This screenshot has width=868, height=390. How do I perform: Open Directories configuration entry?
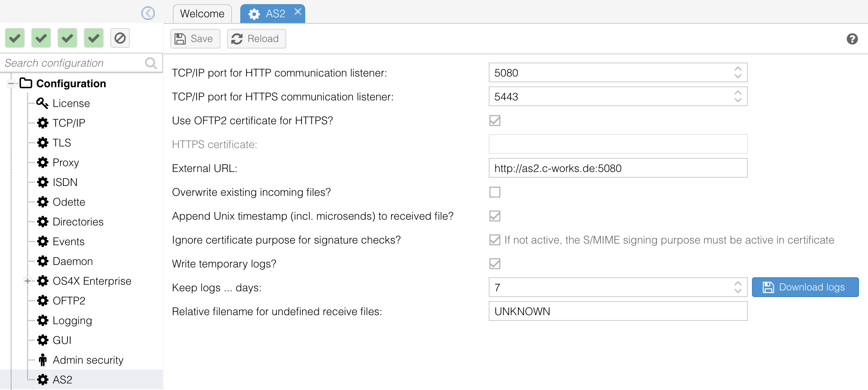pyautogui.click(x=78, y=222)
